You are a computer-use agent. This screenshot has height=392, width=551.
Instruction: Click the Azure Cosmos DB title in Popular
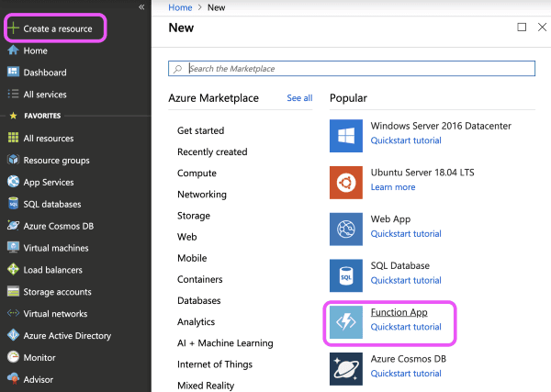(409, 359)
